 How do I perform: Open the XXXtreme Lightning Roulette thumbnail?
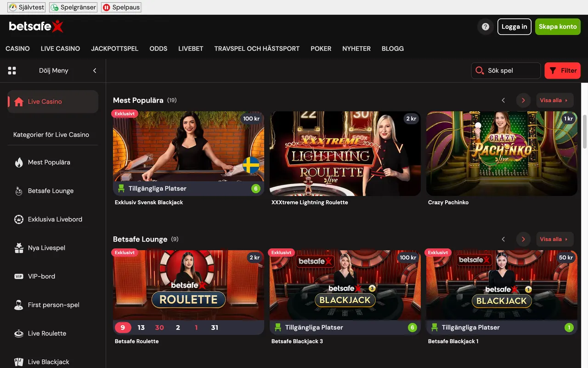click(x=345, y=154)
